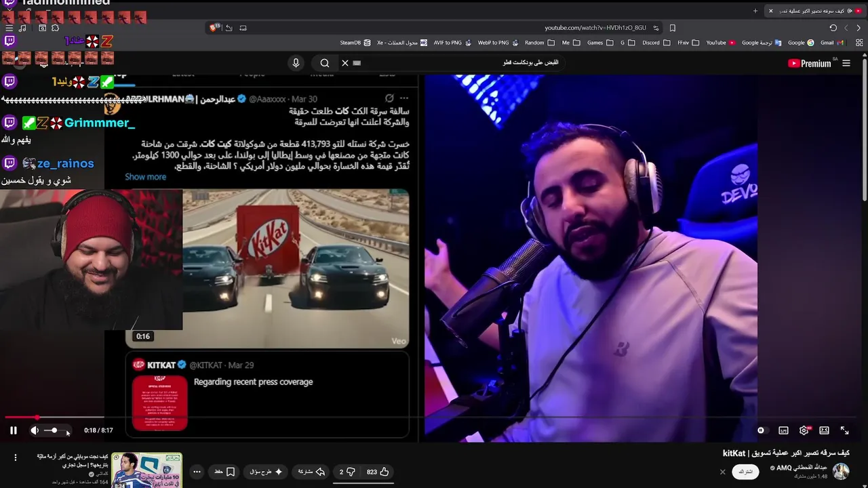Click the 0:18 / 8:17 time display
This screenshot has height=488, width=868.
(x=98, y=430)
